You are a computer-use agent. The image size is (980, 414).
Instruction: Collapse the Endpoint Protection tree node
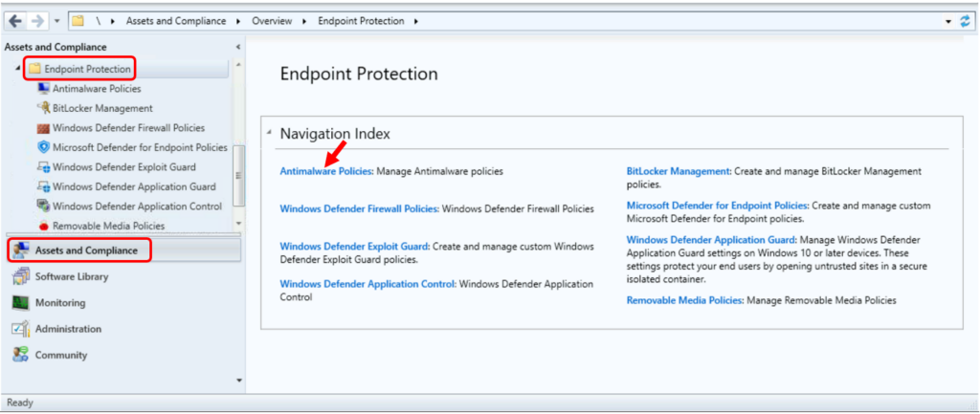click(17, 69)
